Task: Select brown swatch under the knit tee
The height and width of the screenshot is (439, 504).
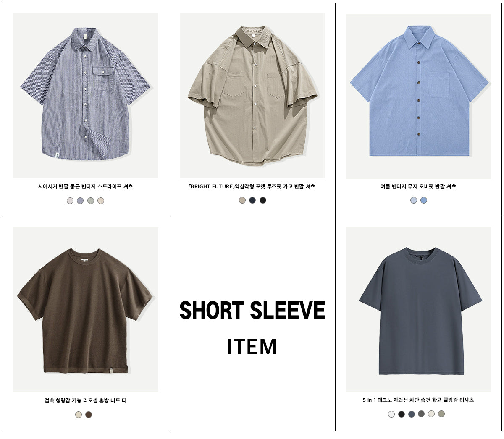Action: 89,415
